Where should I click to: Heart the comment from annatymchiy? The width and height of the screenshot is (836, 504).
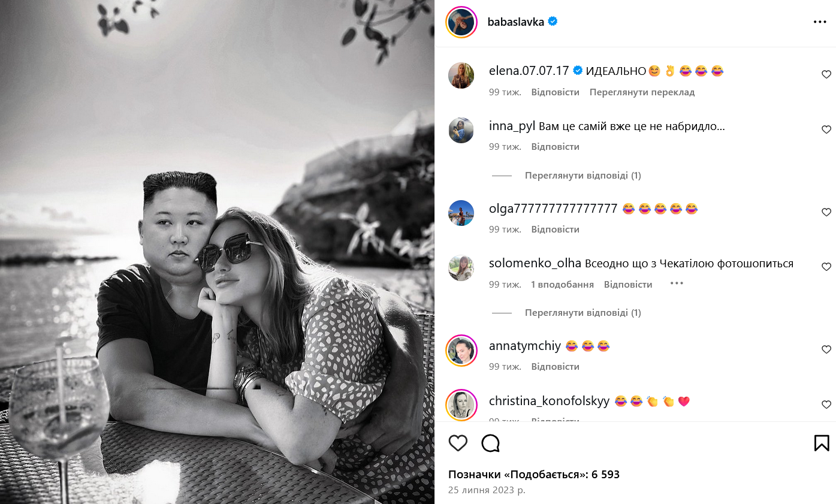[x=826, y=349]
